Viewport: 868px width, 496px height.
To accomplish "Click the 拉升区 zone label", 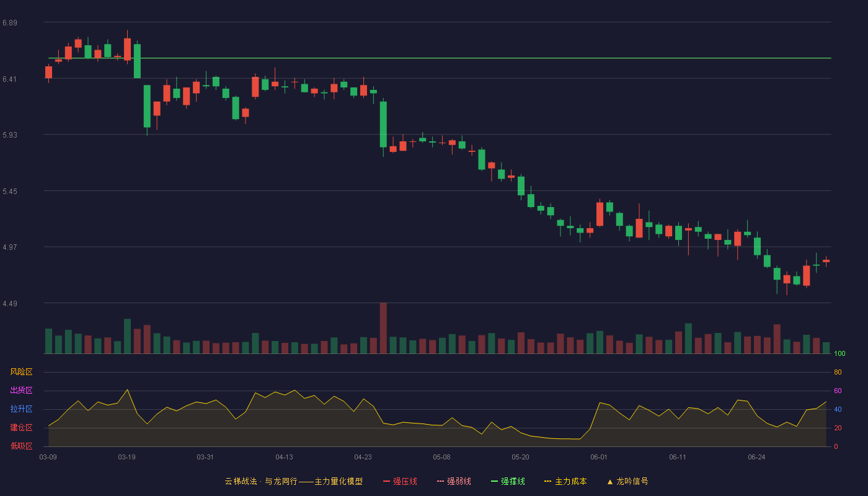I will (22, 409).
